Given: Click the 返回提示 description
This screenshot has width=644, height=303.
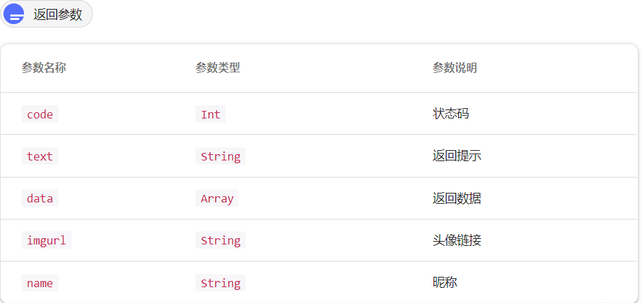Looking at the screenshot, I should coord(457,156).
